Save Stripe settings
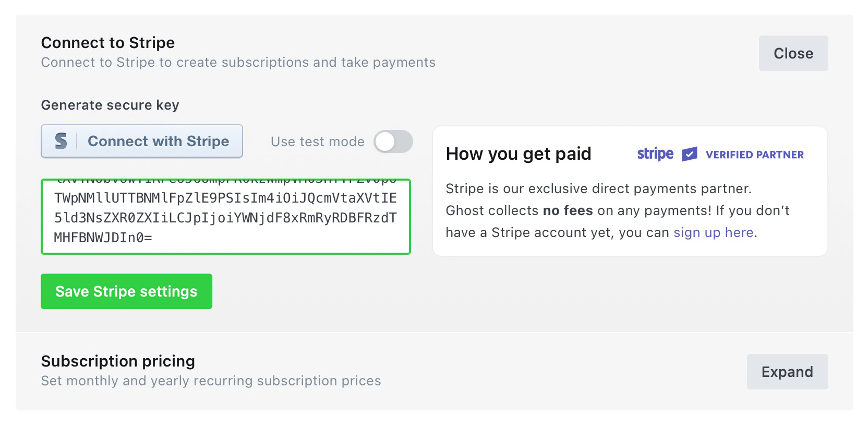This screenshot has width=868, height=425. pyautogui.click(x=126, y=291)
